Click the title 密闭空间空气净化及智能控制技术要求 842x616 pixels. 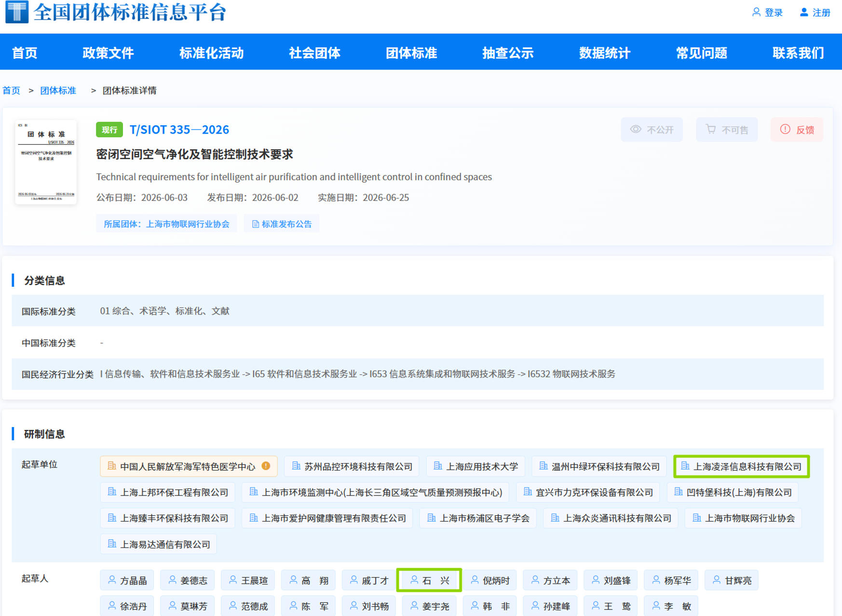195,154
